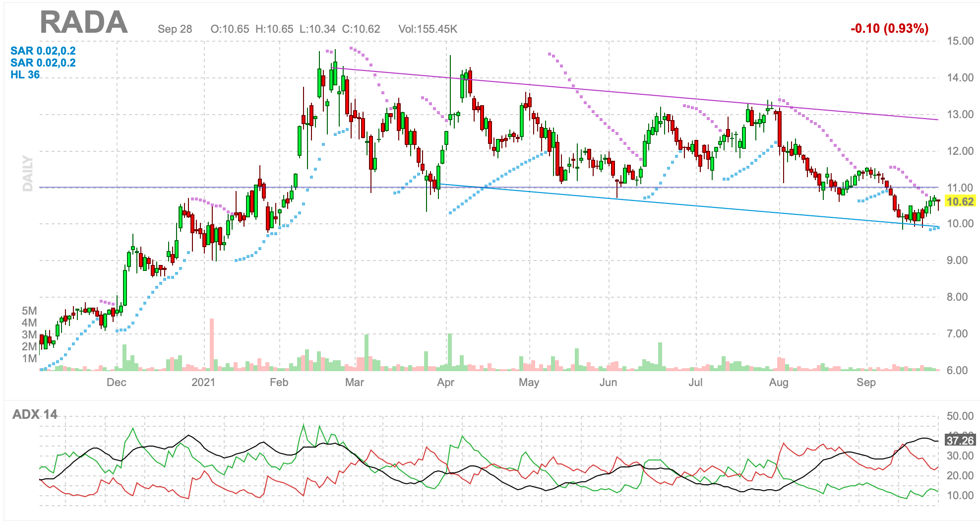This screenshot has height=522, width=980.
Task: Click the O:10.65 opening price readout
Action: coord(230,29)
